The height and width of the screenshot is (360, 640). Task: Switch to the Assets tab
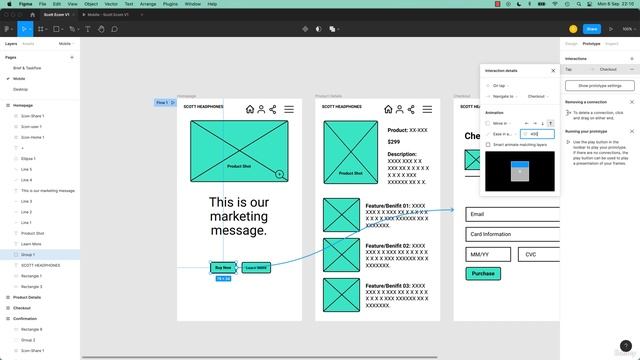[28, 44]
